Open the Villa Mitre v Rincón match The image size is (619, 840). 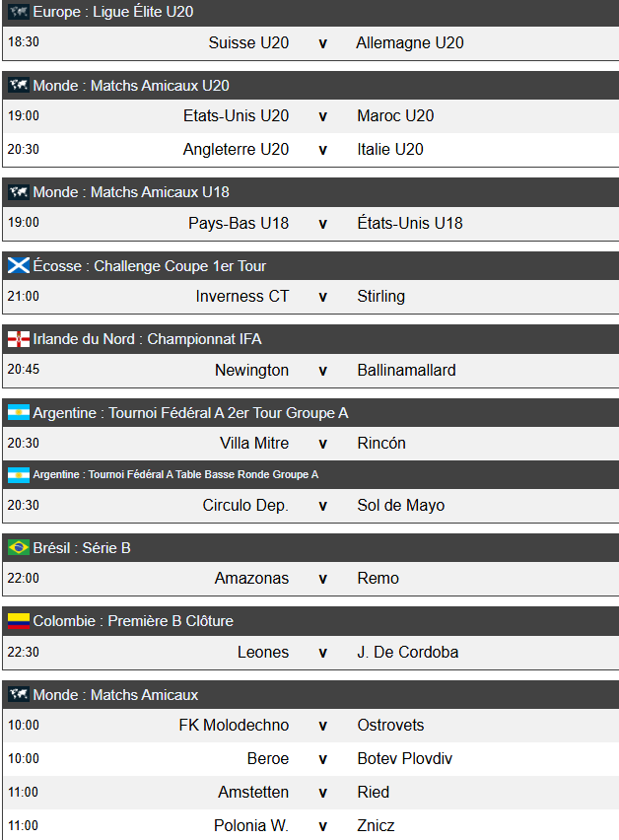click(x=322, y=444)
